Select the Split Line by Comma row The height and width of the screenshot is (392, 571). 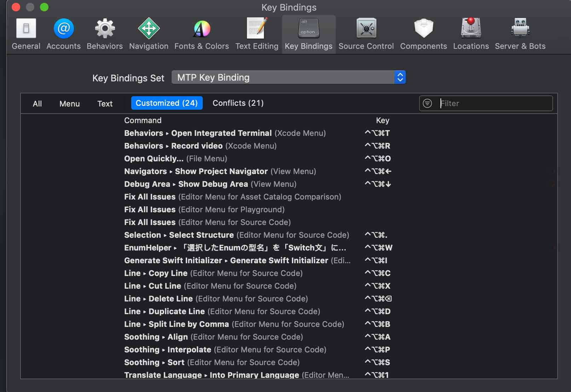289,324
